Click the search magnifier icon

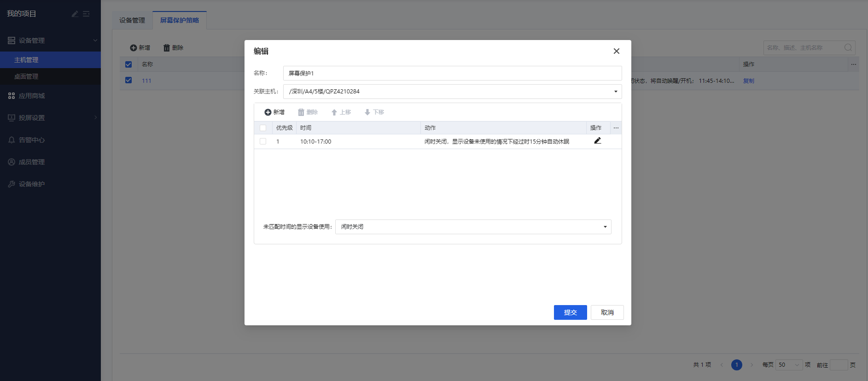[x=848, y=48]
